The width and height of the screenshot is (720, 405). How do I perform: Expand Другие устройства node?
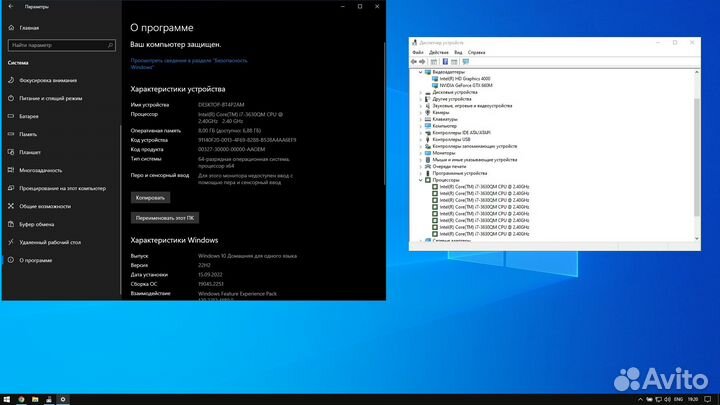pos(420,99)
